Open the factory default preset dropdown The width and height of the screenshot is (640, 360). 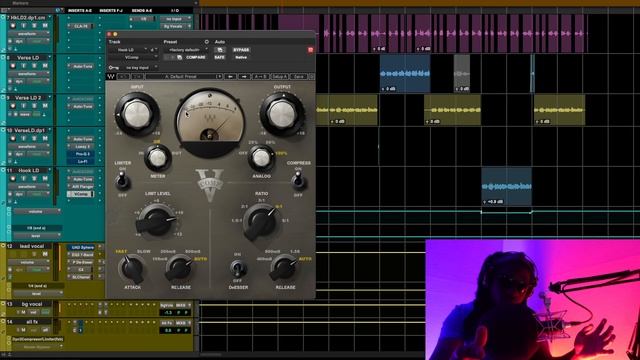[x=186, y=50]
